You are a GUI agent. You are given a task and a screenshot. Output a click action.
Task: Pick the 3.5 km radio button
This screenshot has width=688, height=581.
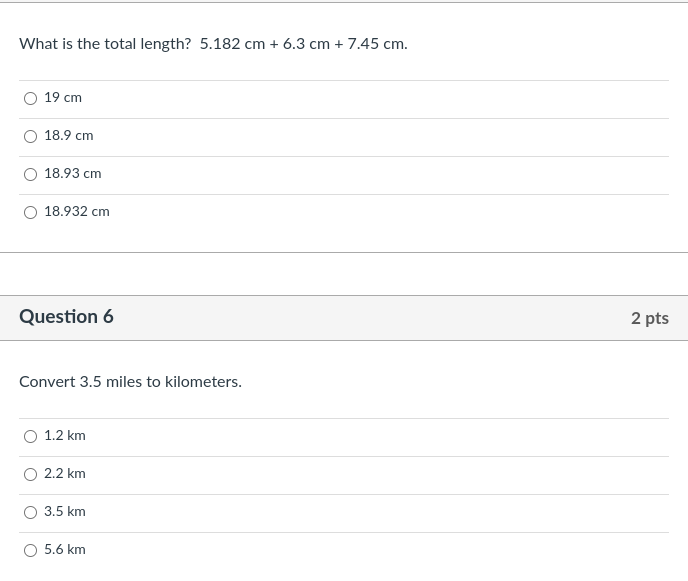click(x=30, y=512)
